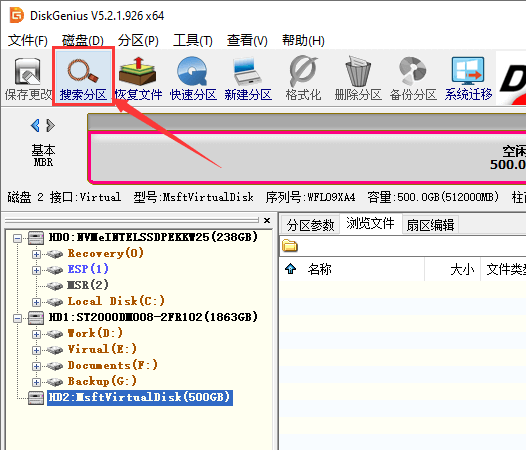The height and width of the screenshot is (450, 526).
Task: Open the 文件(F) menu
Action: tap(28, 41)
